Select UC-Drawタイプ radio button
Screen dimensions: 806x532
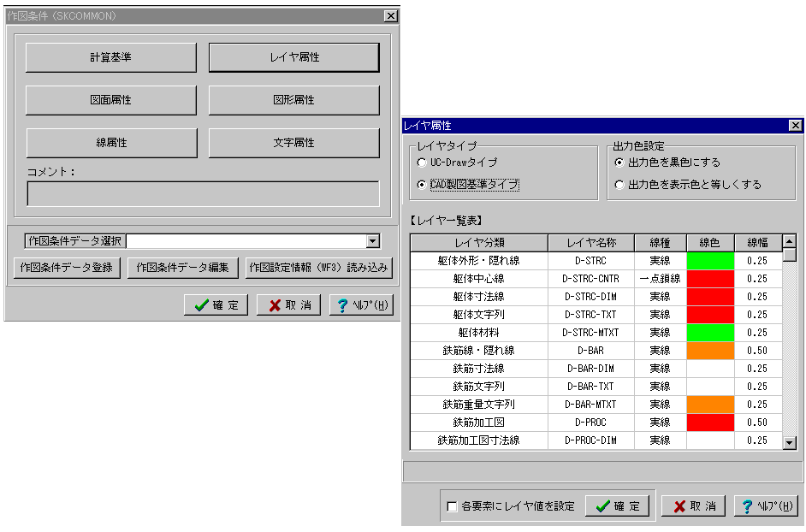point(421,163)
